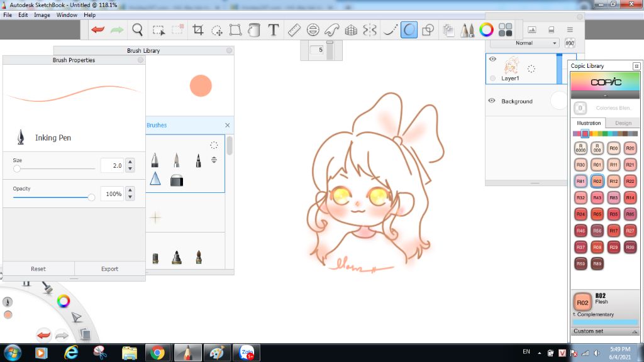Select the Colorless Blender marker

pyautogui.click(x=580, y=108)
